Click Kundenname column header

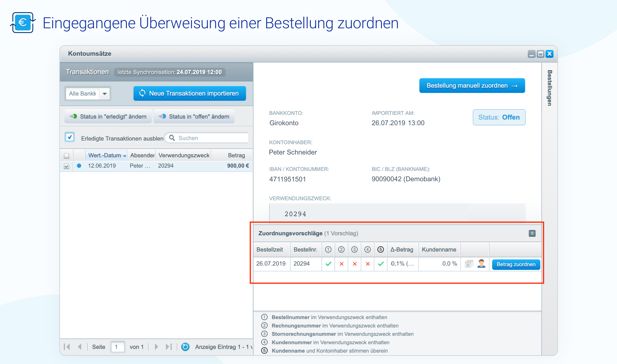coord(439,249)
